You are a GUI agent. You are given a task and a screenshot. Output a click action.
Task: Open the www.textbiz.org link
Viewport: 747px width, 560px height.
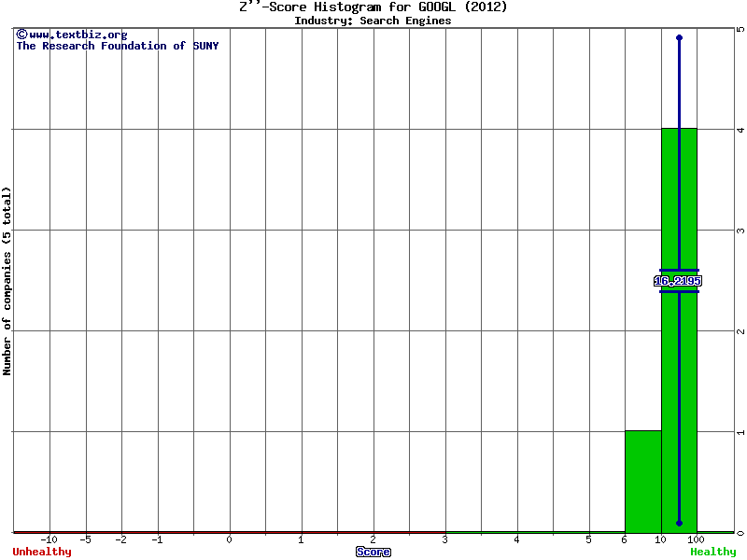pyautogui.click(x=71, y=35)
